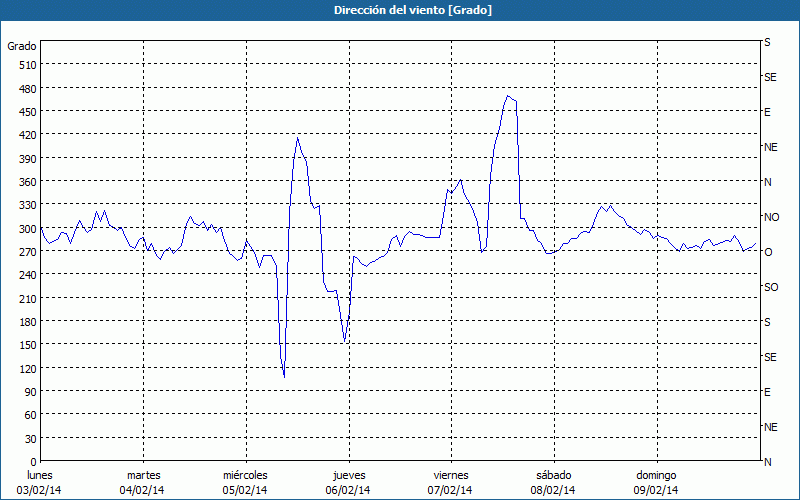The image size is (800, 500).
Task: Select the 'O' west compass label
Action: point(768,252)
